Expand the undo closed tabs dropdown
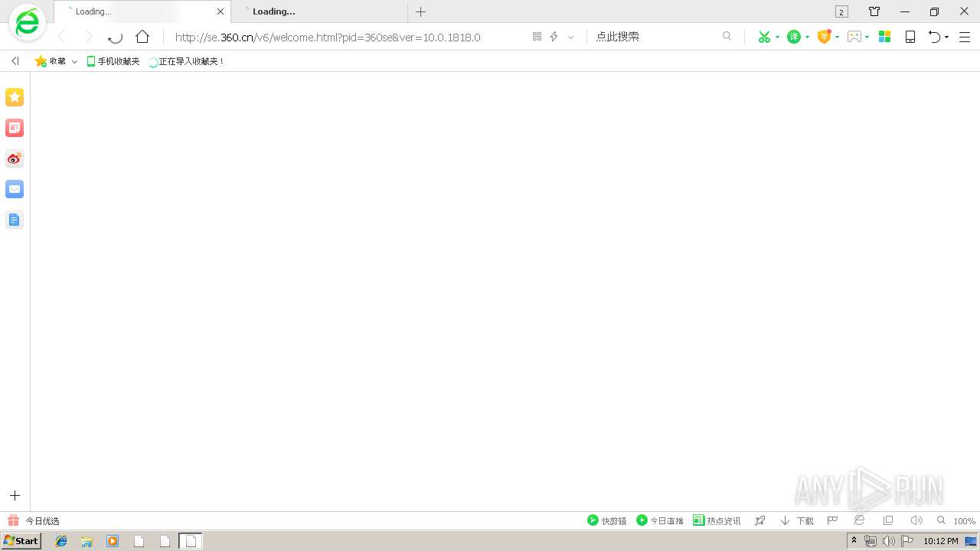This screenshot has width=980, height=551. (x=947, y=37)
